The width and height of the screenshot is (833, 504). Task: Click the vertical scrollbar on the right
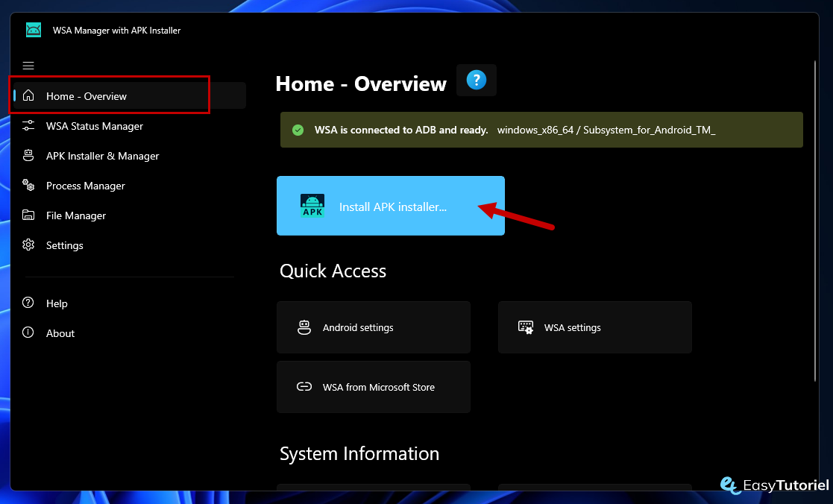pos(815,221)
